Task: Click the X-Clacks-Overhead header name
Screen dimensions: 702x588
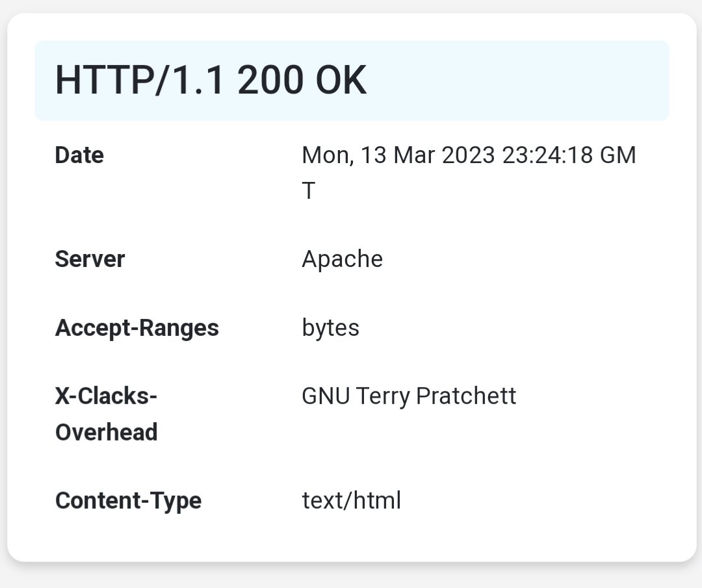Action: click(106, 414)
